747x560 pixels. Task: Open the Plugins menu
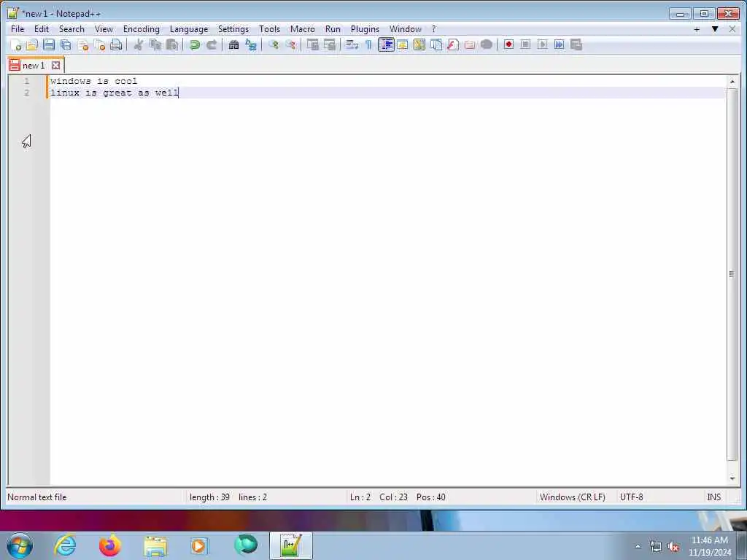click(x=365, y=29)
